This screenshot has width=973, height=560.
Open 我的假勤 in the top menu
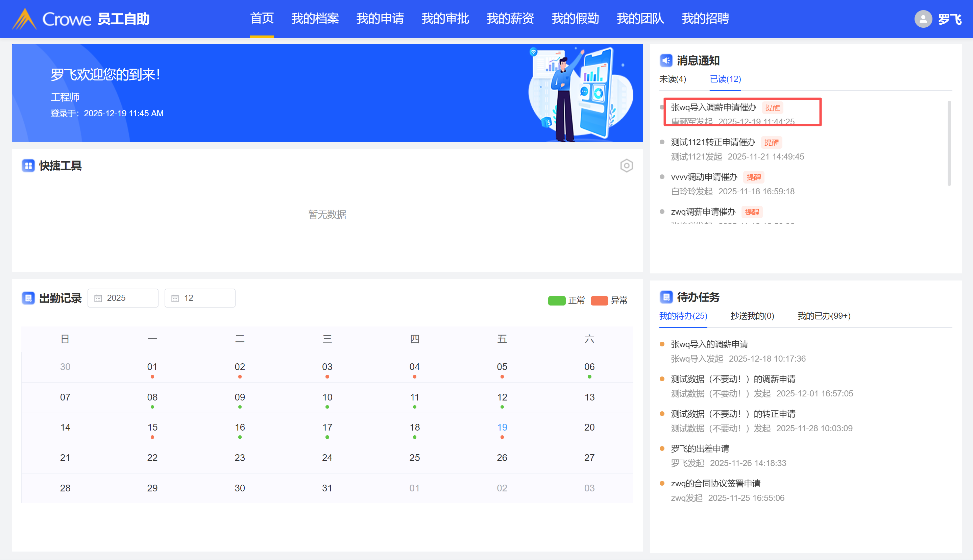coord(575,19)
